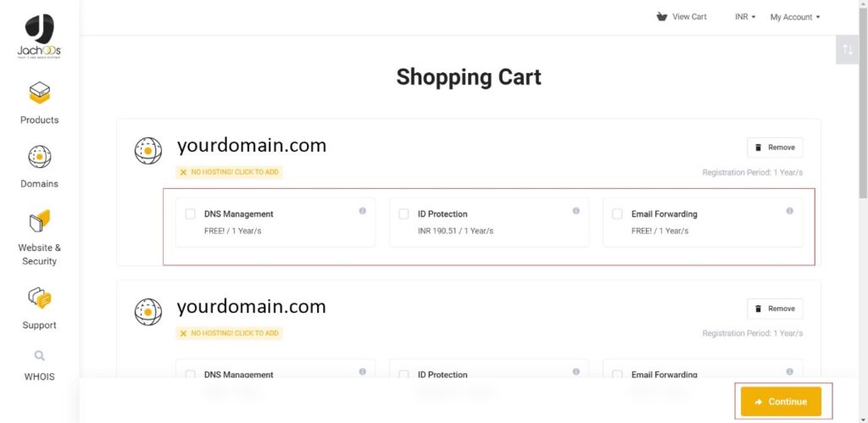Click the sort arrows icon at top right
Viewport: 868px width, 423px height.
(848, 49)
